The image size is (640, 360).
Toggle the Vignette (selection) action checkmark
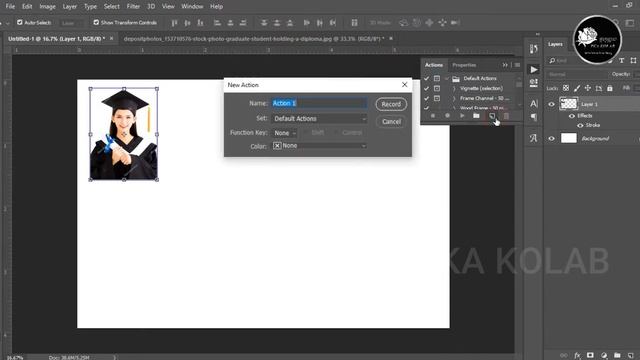click(427, 88)
